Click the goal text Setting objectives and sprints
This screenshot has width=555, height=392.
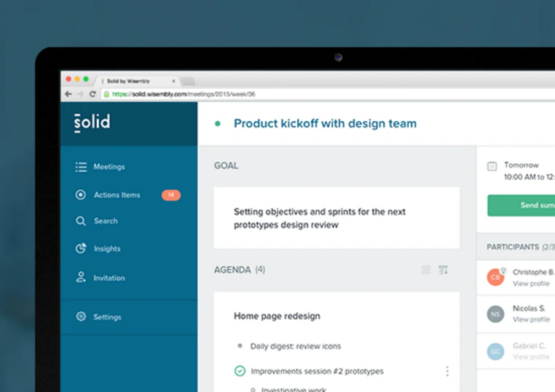tap(320, 218)
